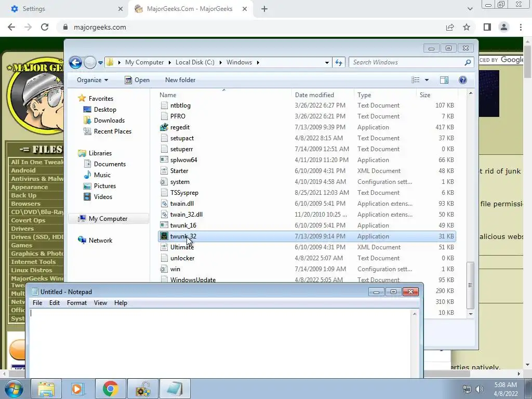The height and width of the screenshot is (399, 532).
Task: Open the recent pages dropdown next to forward button
Action: point(100,63)
